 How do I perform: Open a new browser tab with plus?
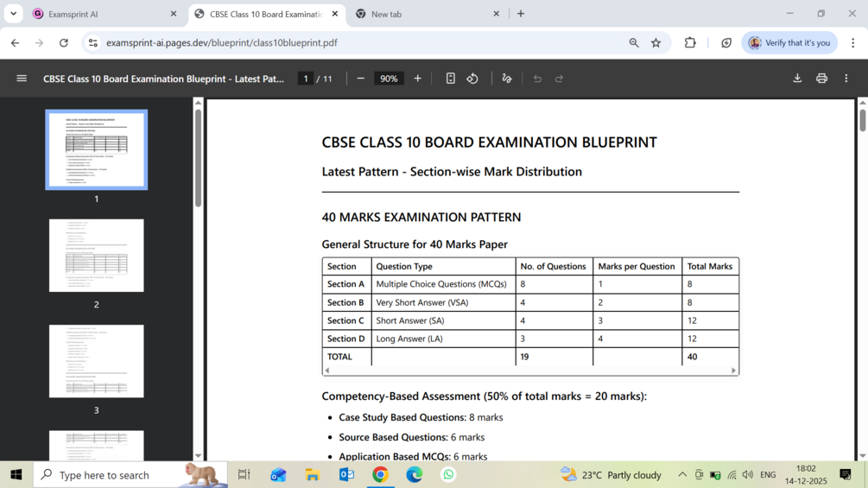[520, 14]
